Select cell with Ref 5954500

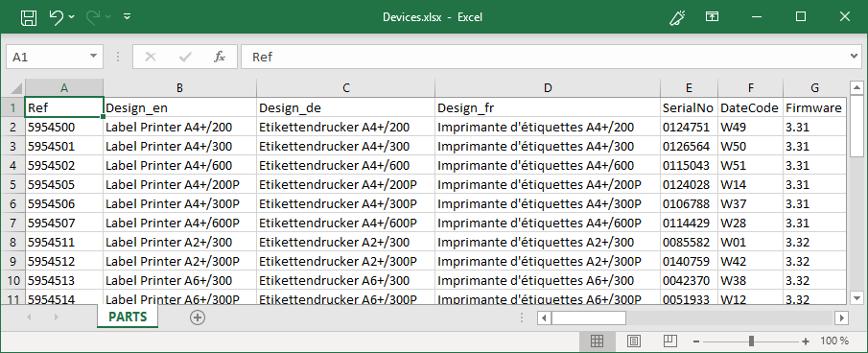coord(64,127)
